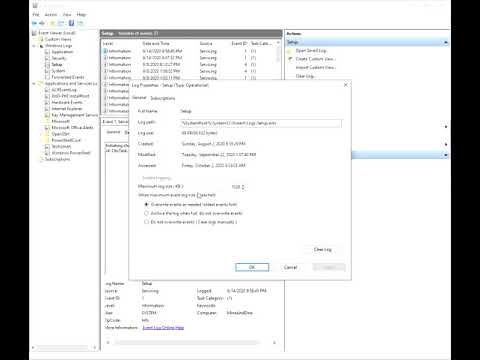This screenshot has width=480, height=360.
Task: Click the Level column header
Action: [108, 44]
